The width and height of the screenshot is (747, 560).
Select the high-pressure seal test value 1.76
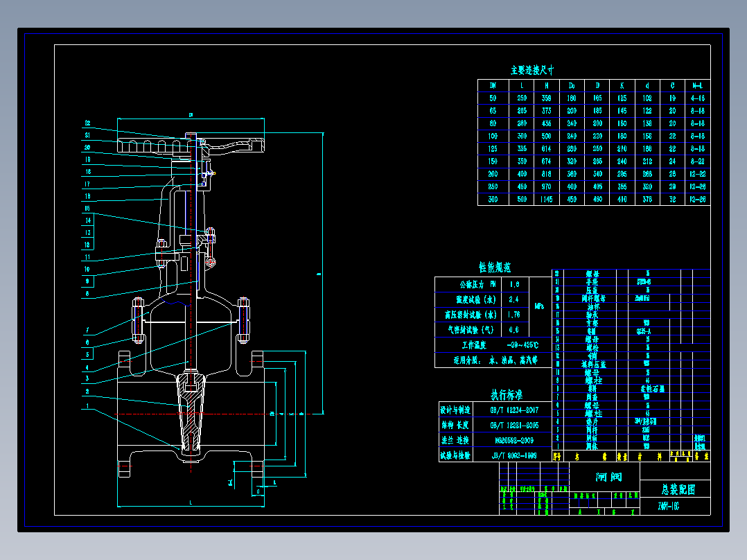coord(513,315)
